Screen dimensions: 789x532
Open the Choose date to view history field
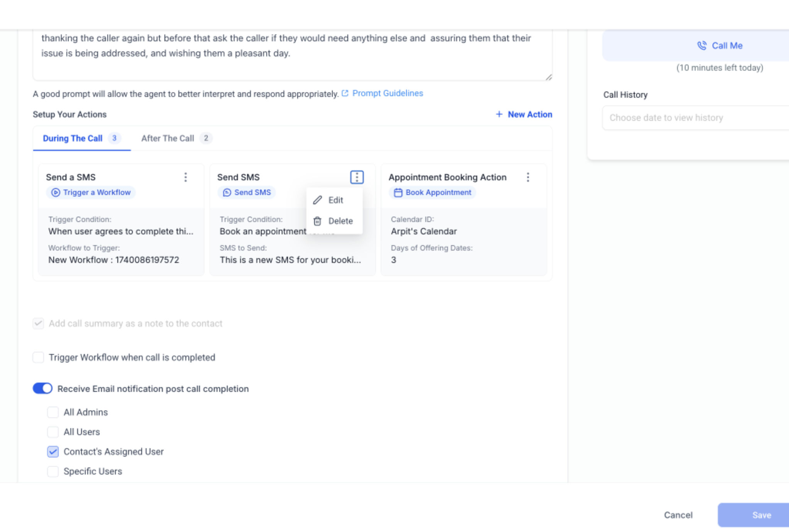(x=696, y=118)
